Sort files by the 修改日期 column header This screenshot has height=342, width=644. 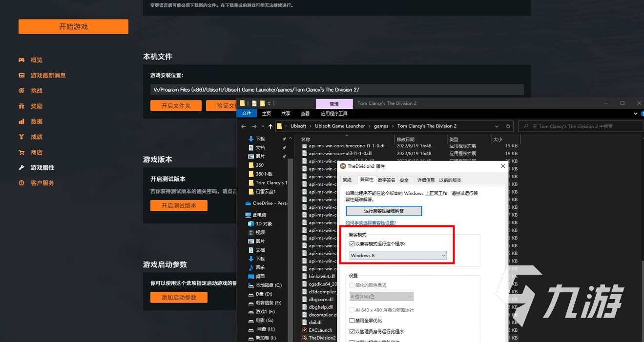406,140
